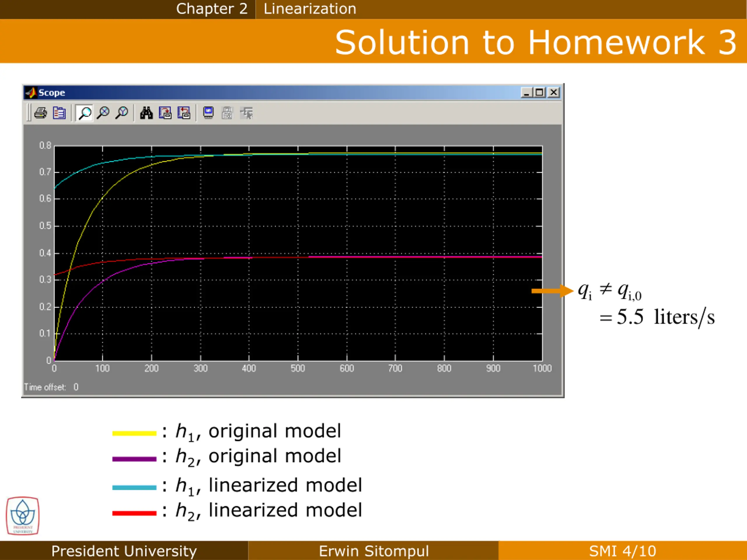Open the Scope Parameters icon
747x560 pixels.
(x=59, y=113)
